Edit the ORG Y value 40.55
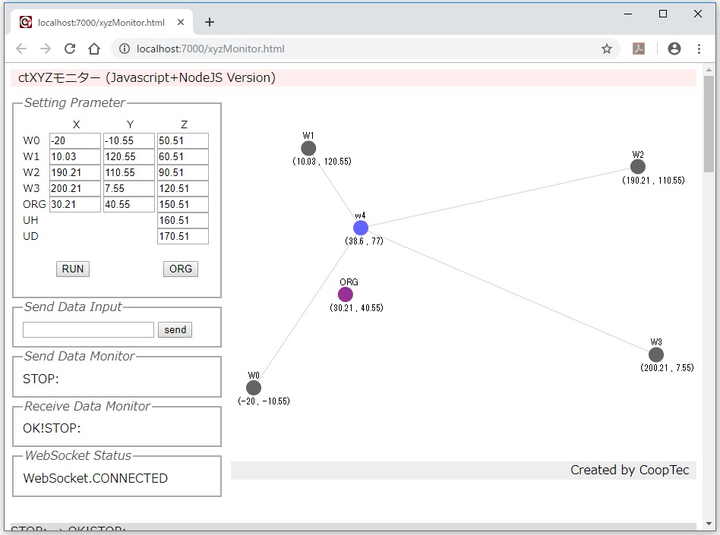The image size is (720, 535). coord(129,204)
